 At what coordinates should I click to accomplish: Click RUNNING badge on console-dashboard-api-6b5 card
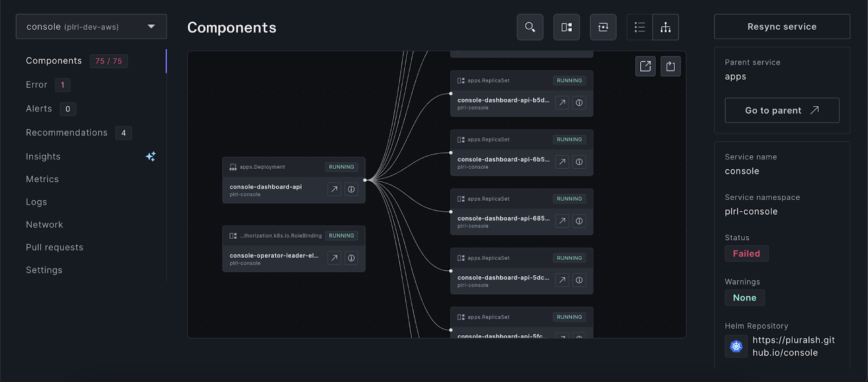[569, 139]
